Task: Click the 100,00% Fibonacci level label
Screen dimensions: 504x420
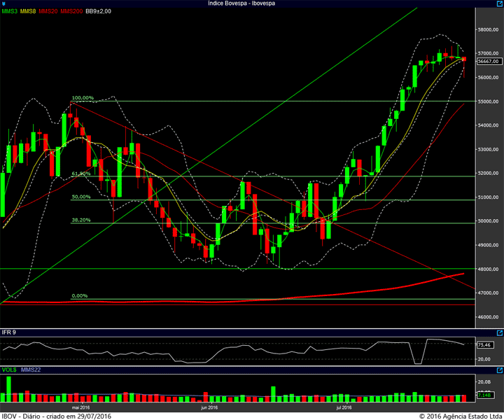Action: pyautogui.click(x=83, y=98)
